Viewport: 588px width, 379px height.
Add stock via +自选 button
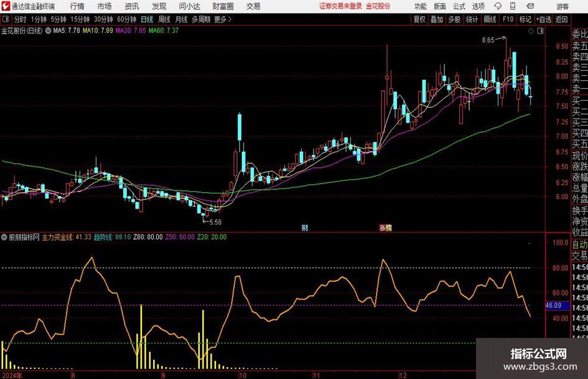click(544, 19)
